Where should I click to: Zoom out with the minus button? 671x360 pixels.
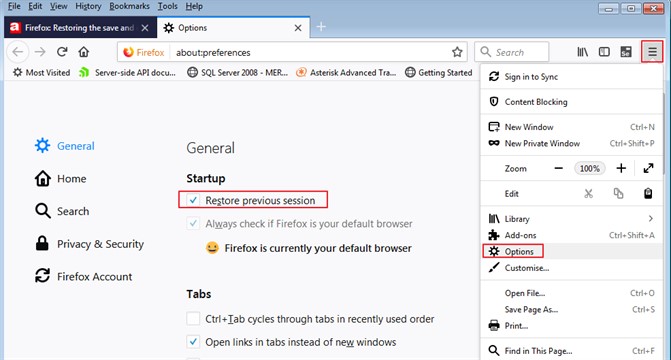[558, 168]
